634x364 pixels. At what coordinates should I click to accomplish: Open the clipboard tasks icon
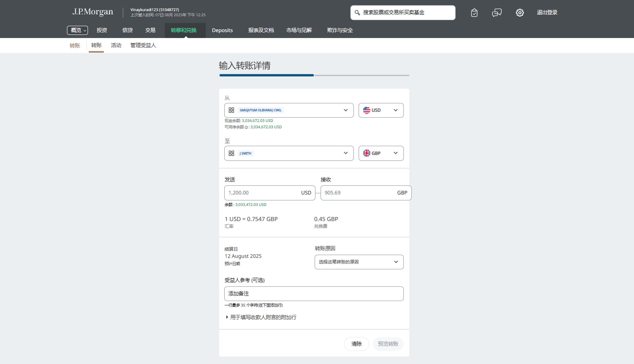[474, 12]
